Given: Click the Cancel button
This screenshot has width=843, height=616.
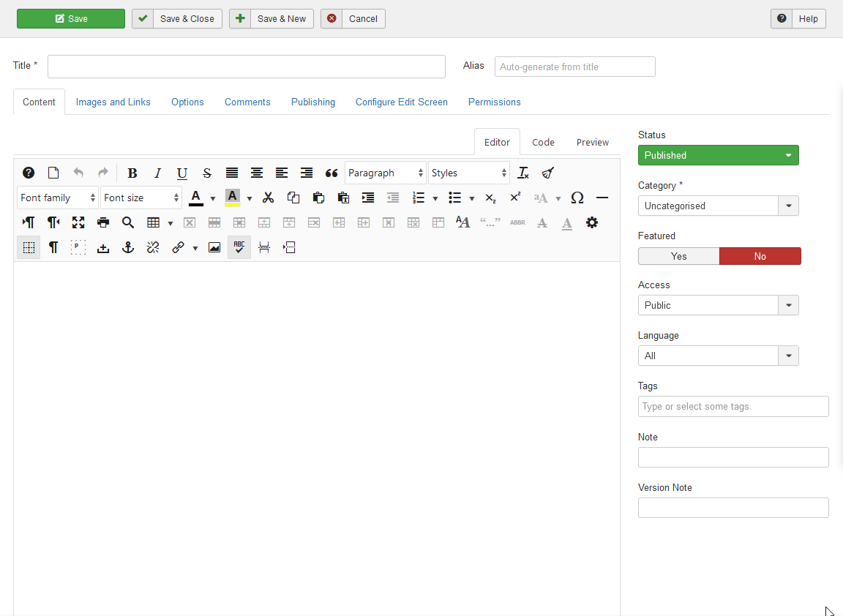Looking at the screenshot, I should tap(353, 19).
